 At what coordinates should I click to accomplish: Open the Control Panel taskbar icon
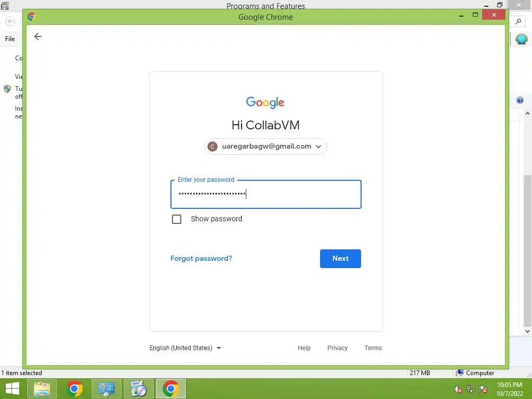tap(106, 389)
